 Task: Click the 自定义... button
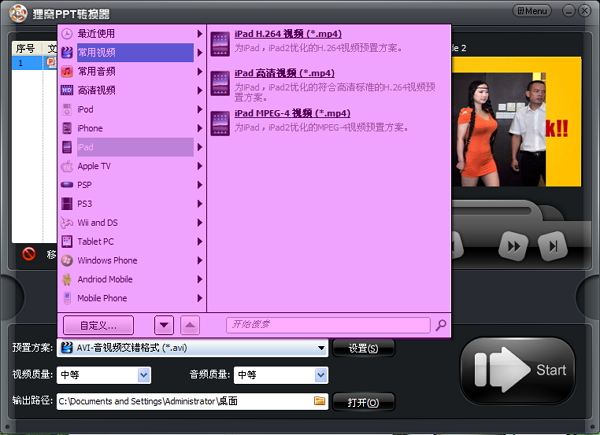pyautogui.click(x=98, y=325)
